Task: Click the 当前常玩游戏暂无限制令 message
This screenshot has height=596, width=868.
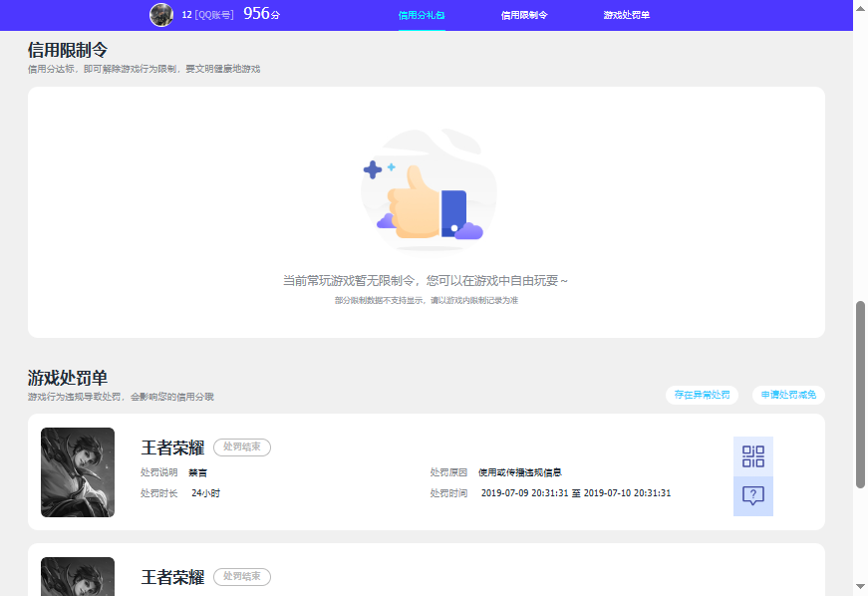Action: click(426, 281)
